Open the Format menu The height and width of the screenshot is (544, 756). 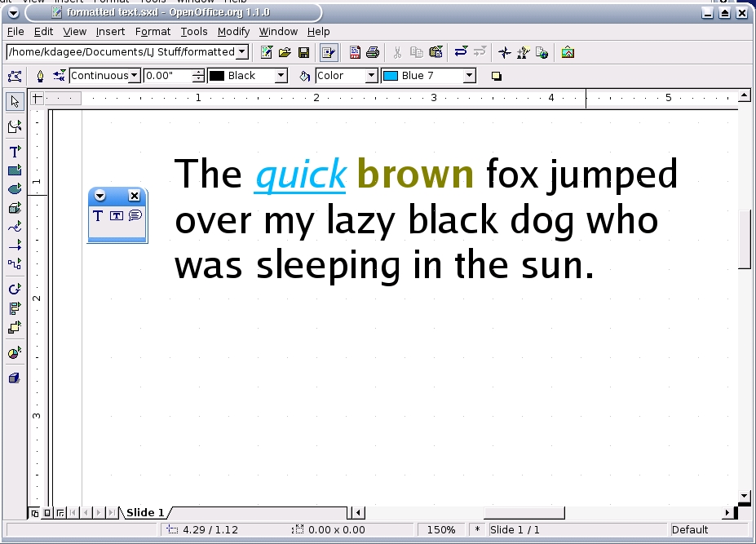click(153, 32)
